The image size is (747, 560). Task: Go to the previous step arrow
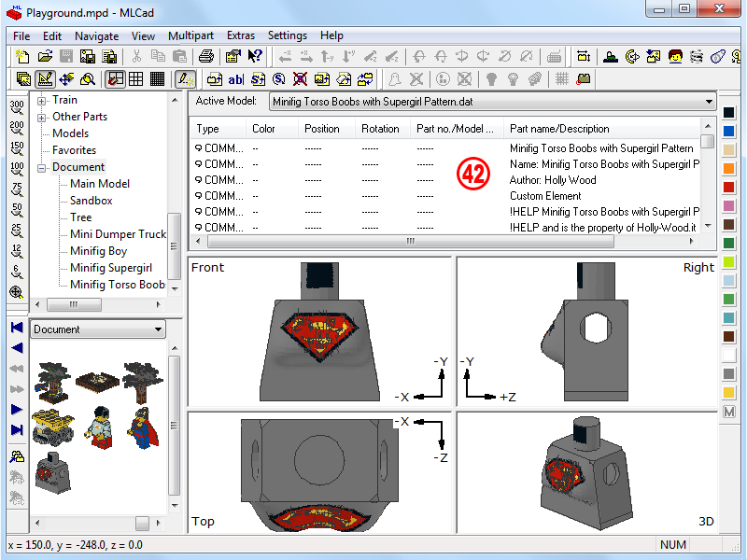(x=17, y=348)
